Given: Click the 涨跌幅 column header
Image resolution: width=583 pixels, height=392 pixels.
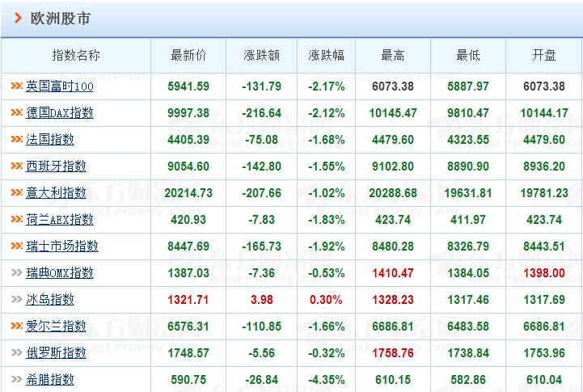Looking at the screenshot, I should (x=326, y=55).
